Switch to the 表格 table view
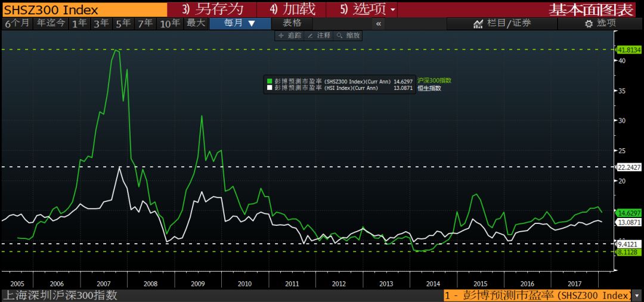Image resolution: width=644 pixels, height=302 pixels. click(x=292, y=23)
